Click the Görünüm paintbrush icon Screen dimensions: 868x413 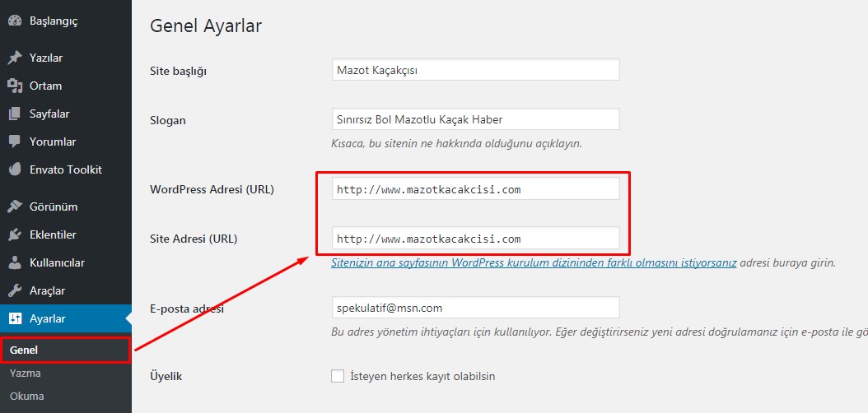(14, 206)
